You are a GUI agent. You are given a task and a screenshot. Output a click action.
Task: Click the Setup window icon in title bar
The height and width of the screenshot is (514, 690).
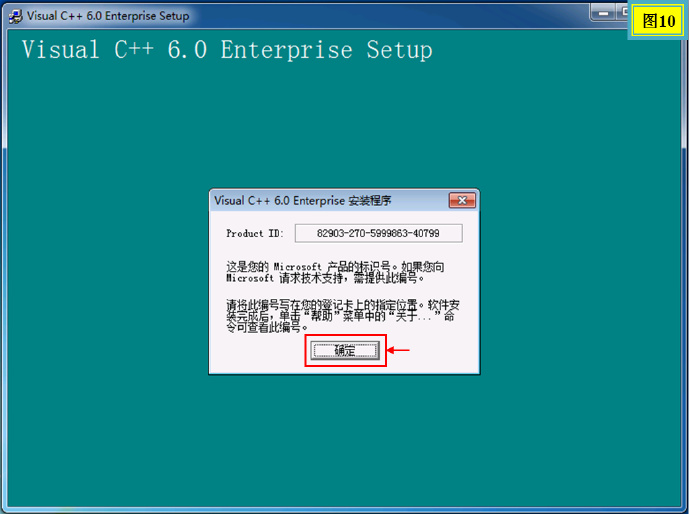tap(16, 16)
